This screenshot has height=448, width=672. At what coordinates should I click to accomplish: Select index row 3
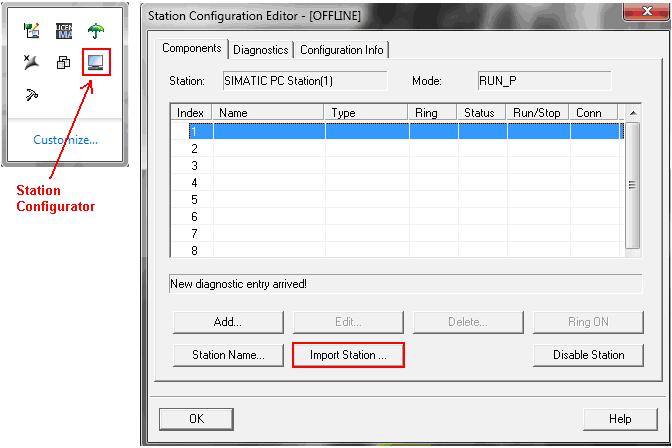coord(397,165)
